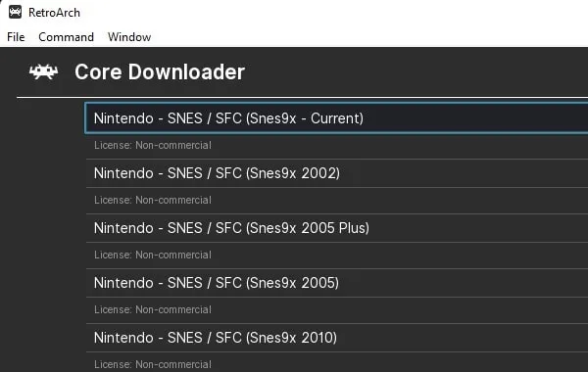Click license line under Snes9x 2005 Plus
This screenshot has height=372, width=588.
pyautogui.click(x=153, y=255)
